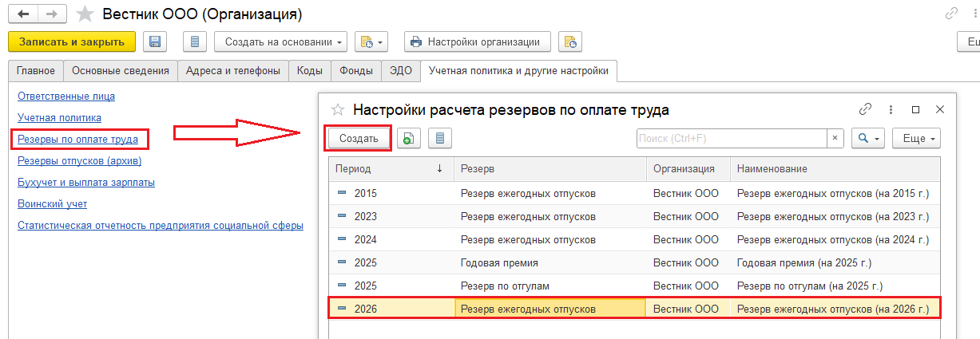Star the Настройки расчета резервов window
The width and height of the screenshot is (980, 339).
(x=337, y=110)
